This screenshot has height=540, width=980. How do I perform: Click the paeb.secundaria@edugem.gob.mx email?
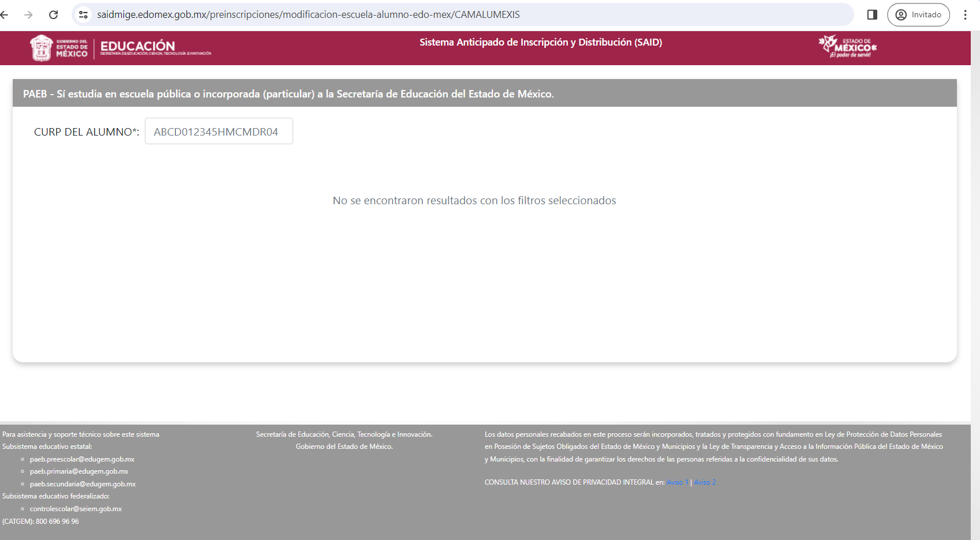pyautogui.click(x=83, y=484)
